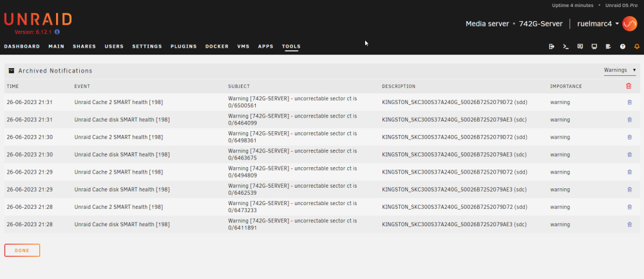Click the Unraid OS Pro text
Viewport: 644px width, 279px height.
pyautogui.click(x=621, y=5)
